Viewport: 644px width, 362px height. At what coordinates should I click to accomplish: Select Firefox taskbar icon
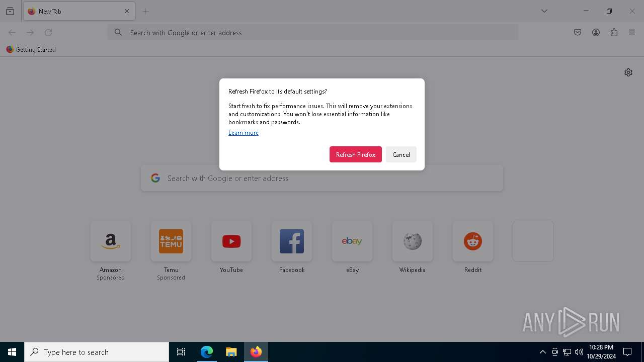click(x=256, y=352)
